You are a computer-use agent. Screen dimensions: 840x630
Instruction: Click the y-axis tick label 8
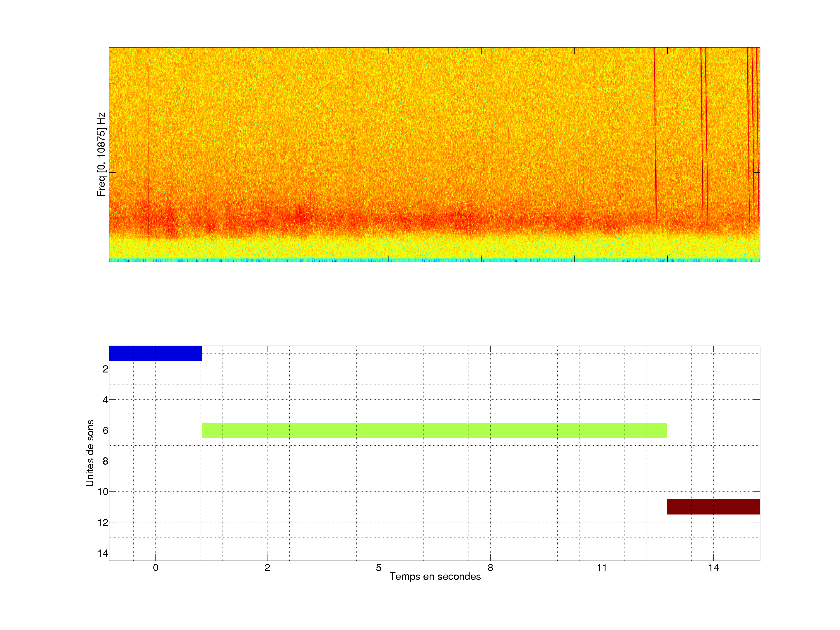click(x=105, y=461)
